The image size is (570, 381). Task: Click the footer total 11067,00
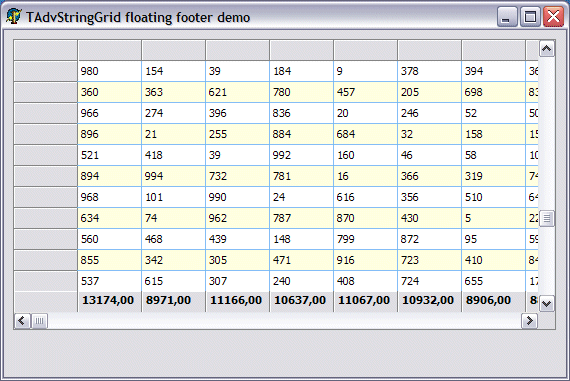tap(365, 301)
